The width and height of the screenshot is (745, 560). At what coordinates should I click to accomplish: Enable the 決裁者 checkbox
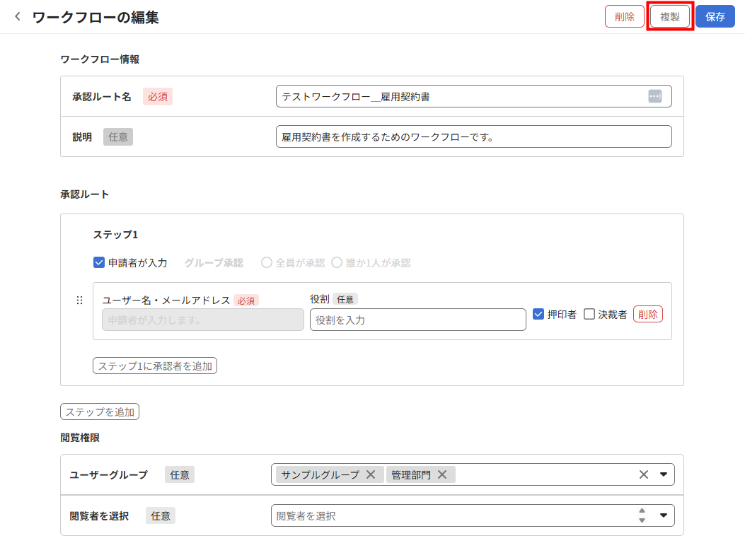click(589, 314)
